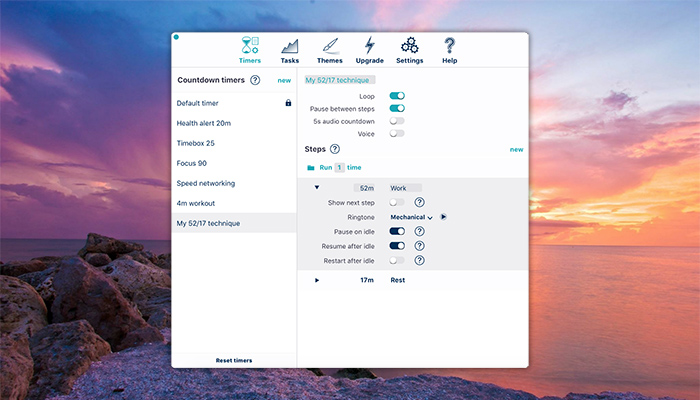
Task: Enable the Voice toggle
Action: click(397, 133)
